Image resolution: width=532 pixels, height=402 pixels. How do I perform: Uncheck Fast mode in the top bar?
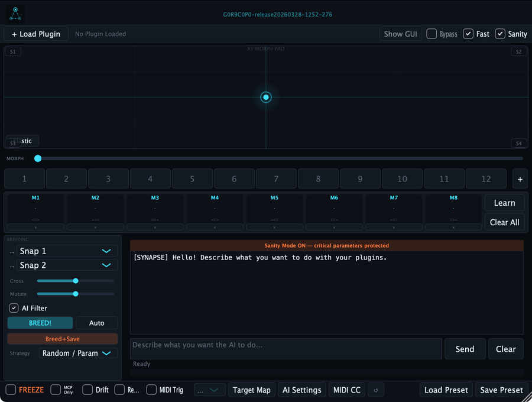click(469, 34)
